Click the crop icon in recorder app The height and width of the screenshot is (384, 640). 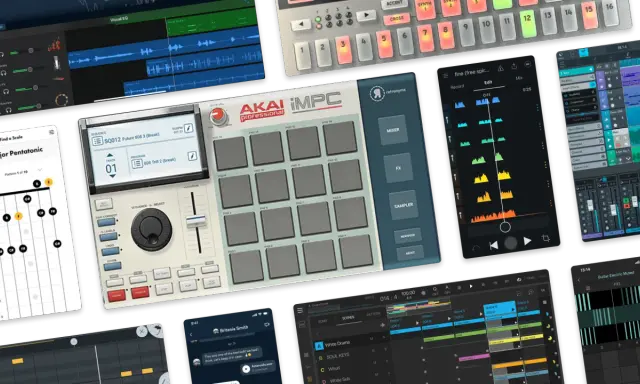coord(545,238)
